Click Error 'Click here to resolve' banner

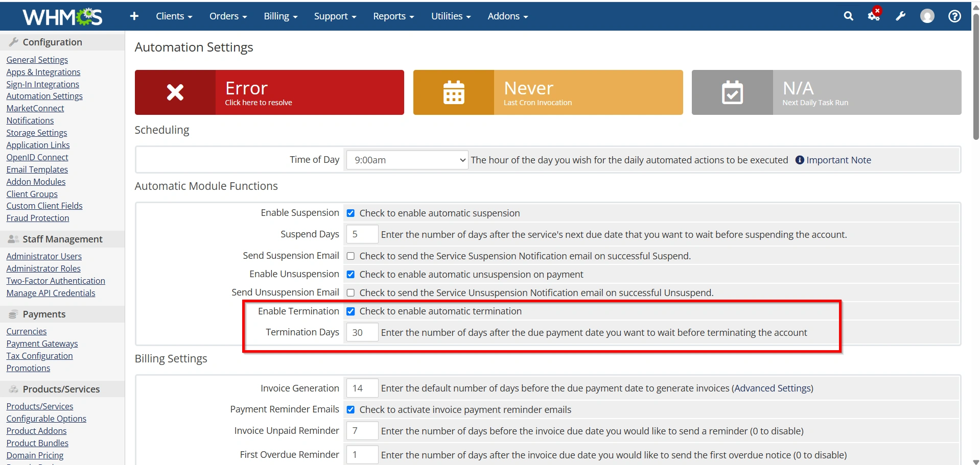pyautogui.click(x=269, y=92)
